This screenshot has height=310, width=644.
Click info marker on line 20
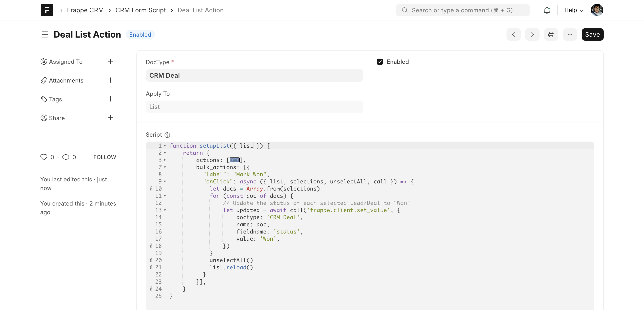click(151, 260)
